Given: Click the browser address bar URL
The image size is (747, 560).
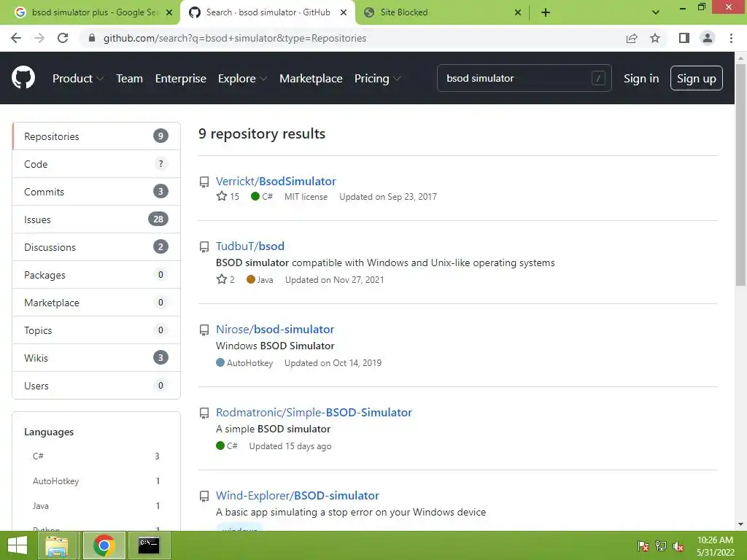Looking at the screenshot, I should tap(235, 38).
